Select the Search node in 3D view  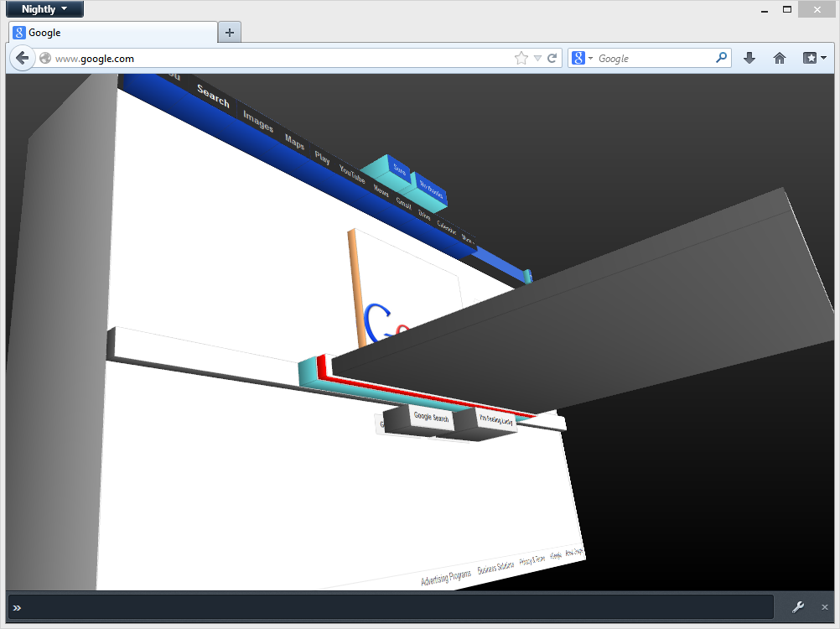(x=213, y=96)
